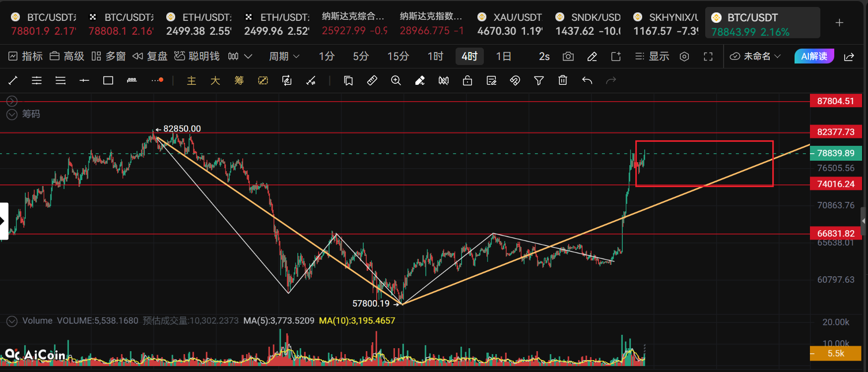
Task: Select the rectangle drawing tool
Action: click(x=108, y=80)
